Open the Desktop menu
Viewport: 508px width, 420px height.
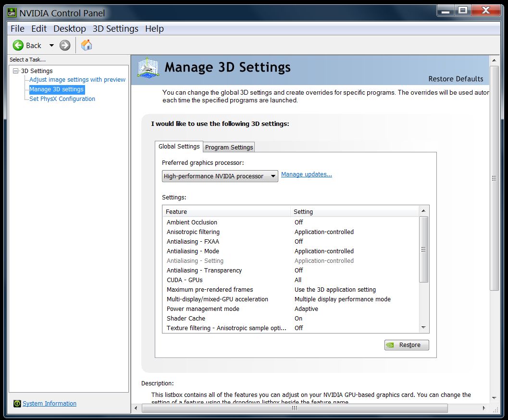click(70, 28)
